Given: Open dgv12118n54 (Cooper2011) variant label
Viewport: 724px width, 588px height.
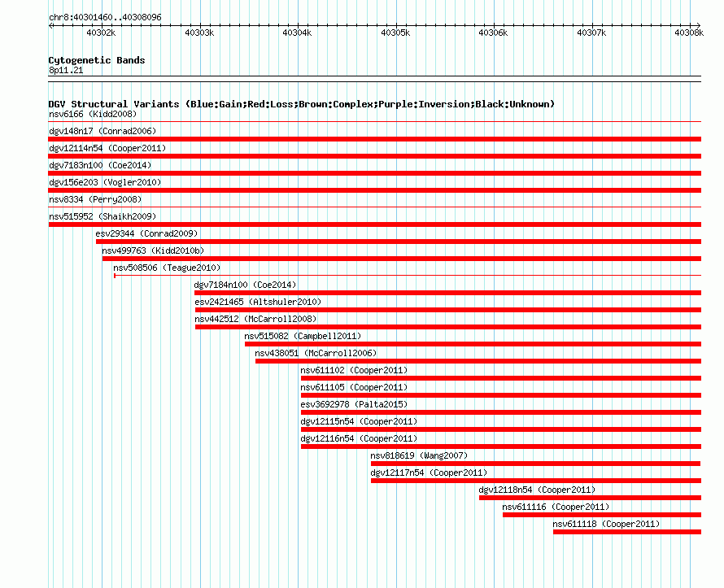Looking at the screenshot, I should (x=537, y=490).
